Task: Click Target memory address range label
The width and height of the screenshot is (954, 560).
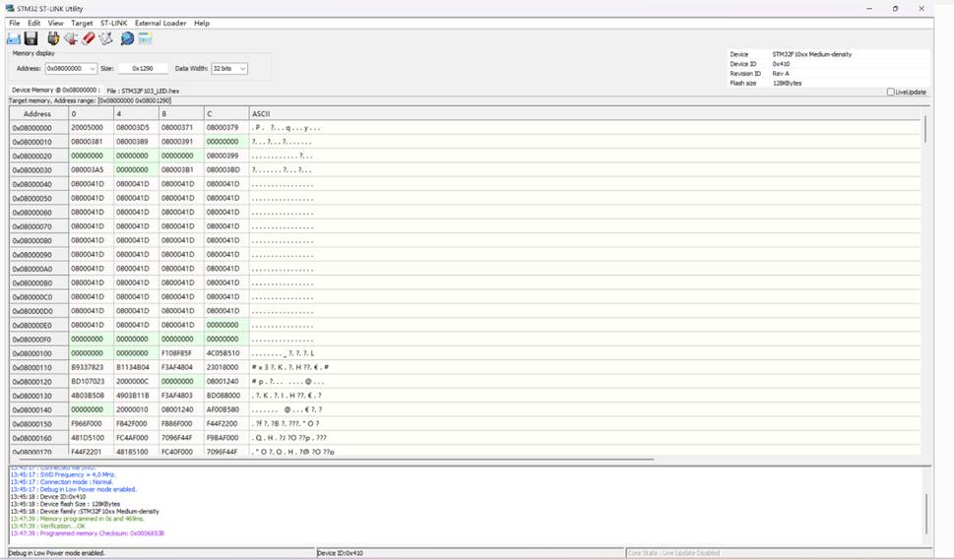Action: pos(90,101)
